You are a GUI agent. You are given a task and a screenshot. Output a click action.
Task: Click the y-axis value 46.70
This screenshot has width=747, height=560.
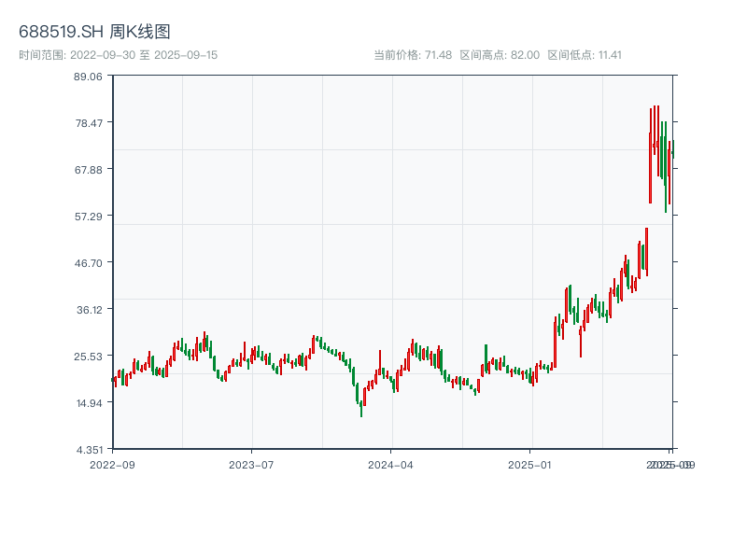(89, 263)
